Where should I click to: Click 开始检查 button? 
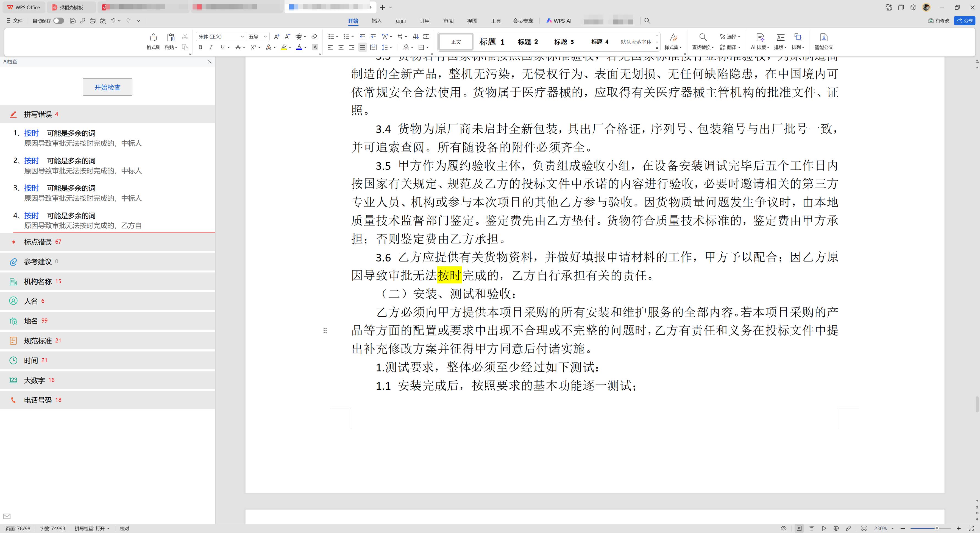pyautogui.click(x=107, y=87)
